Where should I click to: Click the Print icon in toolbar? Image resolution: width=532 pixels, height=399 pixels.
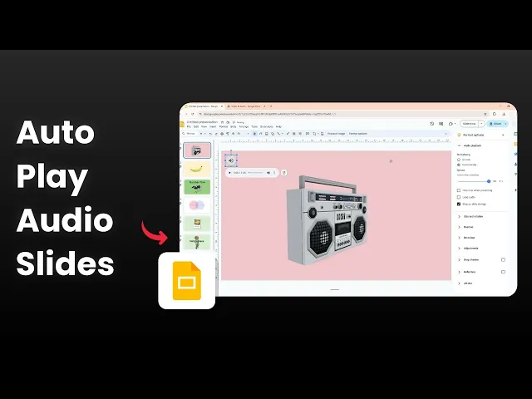(x=222, y=134)
